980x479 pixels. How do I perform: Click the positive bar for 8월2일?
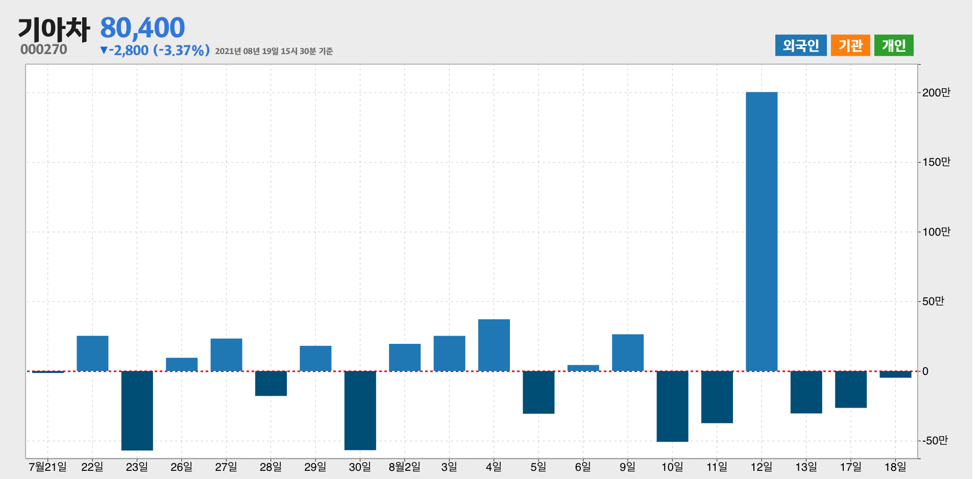(x=405, y=358)
